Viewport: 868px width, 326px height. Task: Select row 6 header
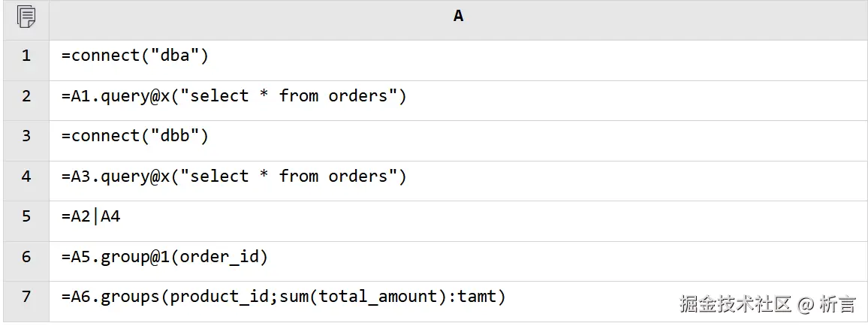coord(26,257)
